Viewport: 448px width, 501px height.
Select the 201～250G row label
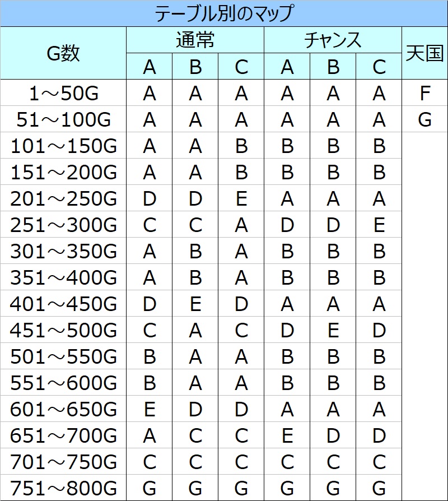click(x=63, y=199)
